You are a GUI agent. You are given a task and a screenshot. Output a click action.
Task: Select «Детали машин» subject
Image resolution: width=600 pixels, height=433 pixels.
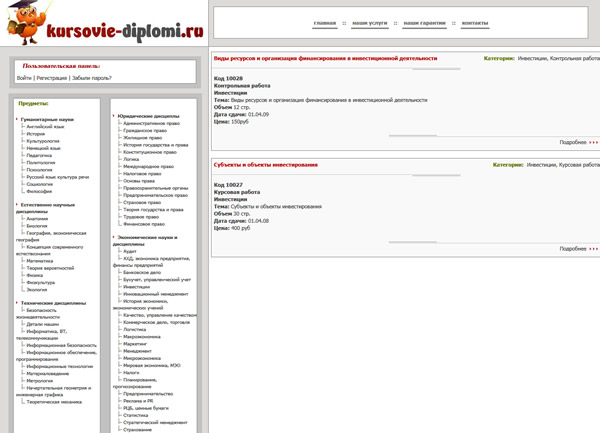42,324
